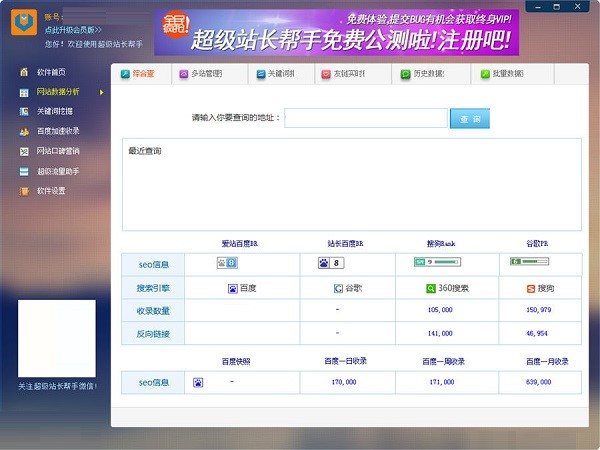Screen dimensions: 600x450
Task: Click the 105,000 收录数量 value
Action: (x=440, y=310)
